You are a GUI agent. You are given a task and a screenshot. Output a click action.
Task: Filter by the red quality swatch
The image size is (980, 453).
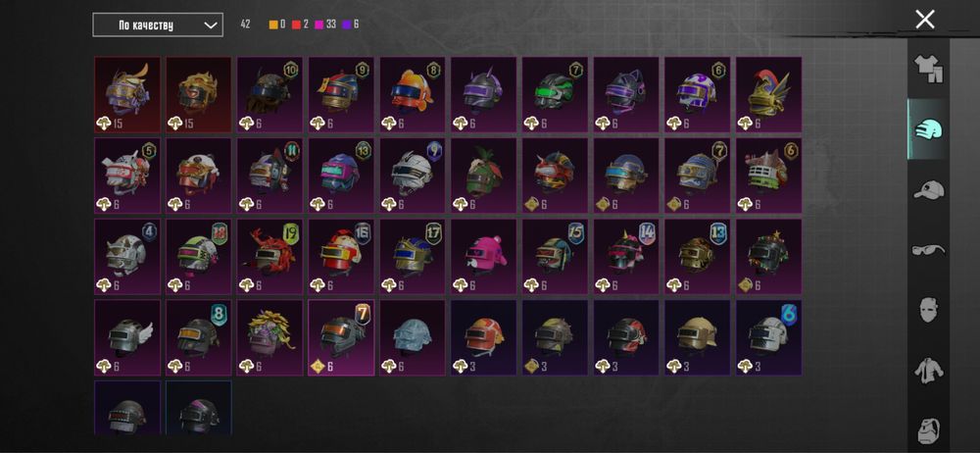(x=296, y=25)
